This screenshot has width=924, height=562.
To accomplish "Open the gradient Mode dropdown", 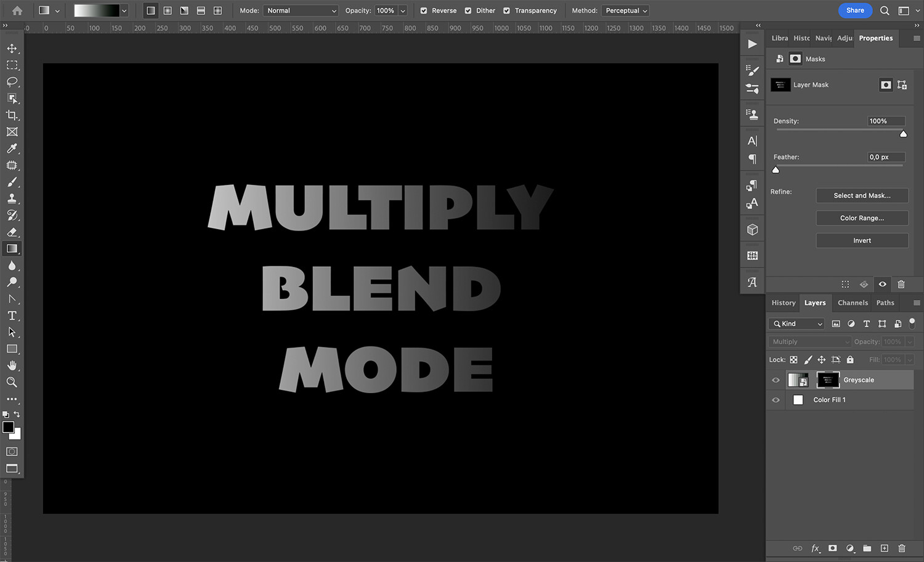I will point(301,10).
